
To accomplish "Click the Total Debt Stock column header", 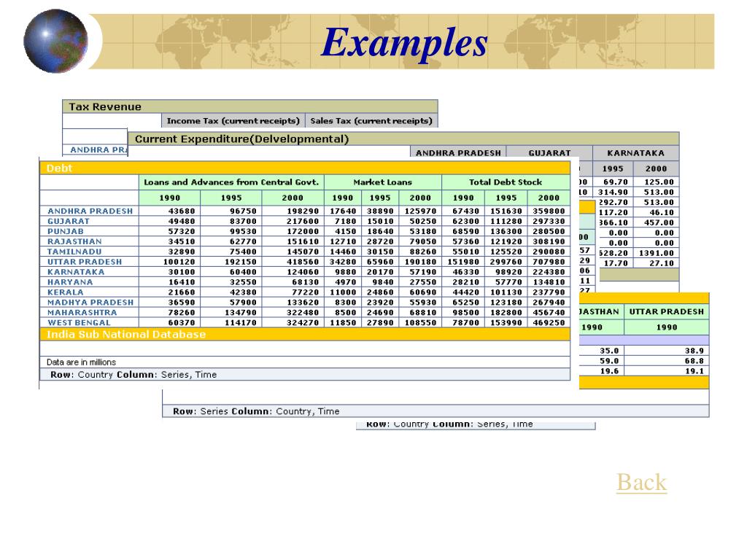I will 506,182.
